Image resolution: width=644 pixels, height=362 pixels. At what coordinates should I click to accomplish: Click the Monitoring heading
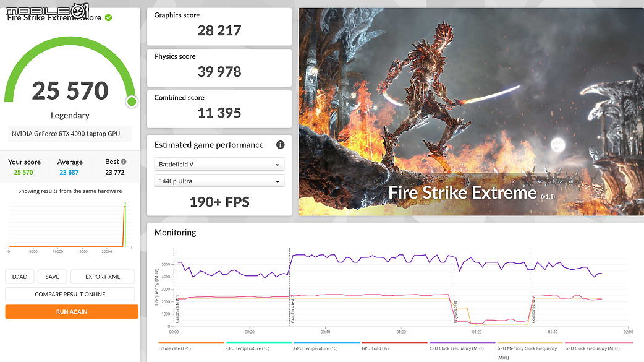point(175,233)
